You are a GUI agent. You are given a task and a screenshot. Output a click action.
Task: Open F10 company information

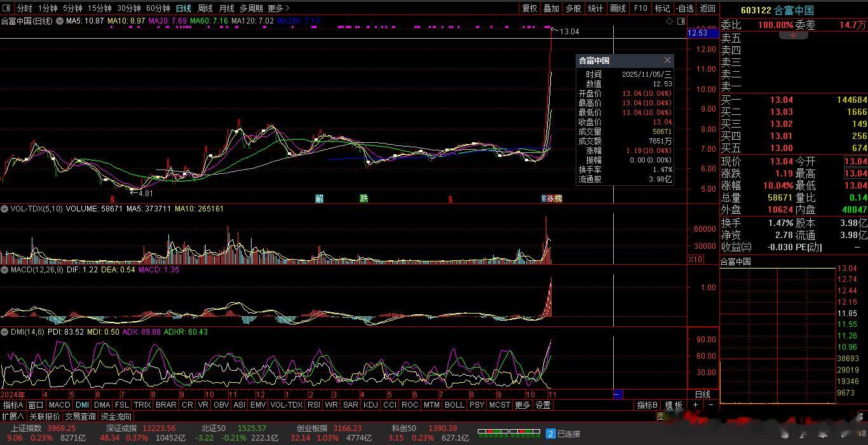641,8
